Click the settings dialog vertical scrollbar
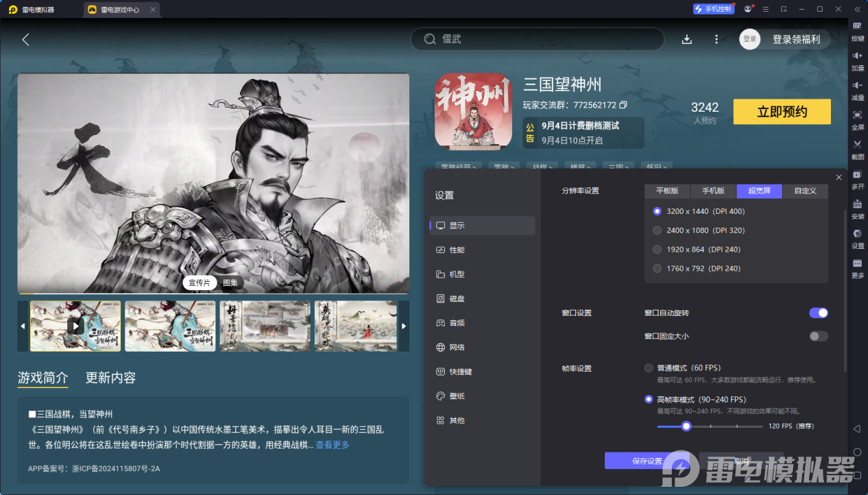The height and width of the screenshot is (495, 868). pos(845,291)
